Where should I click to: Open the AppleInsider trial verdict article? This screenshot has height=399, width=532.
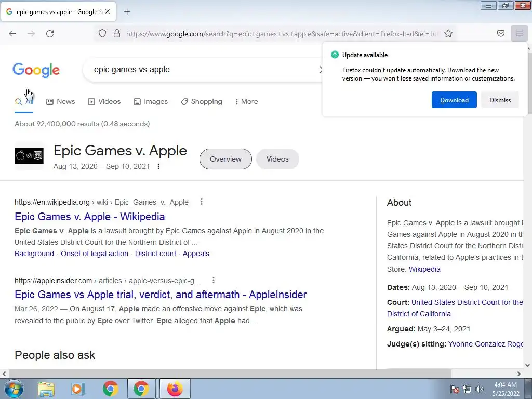[x=161, y=295]
